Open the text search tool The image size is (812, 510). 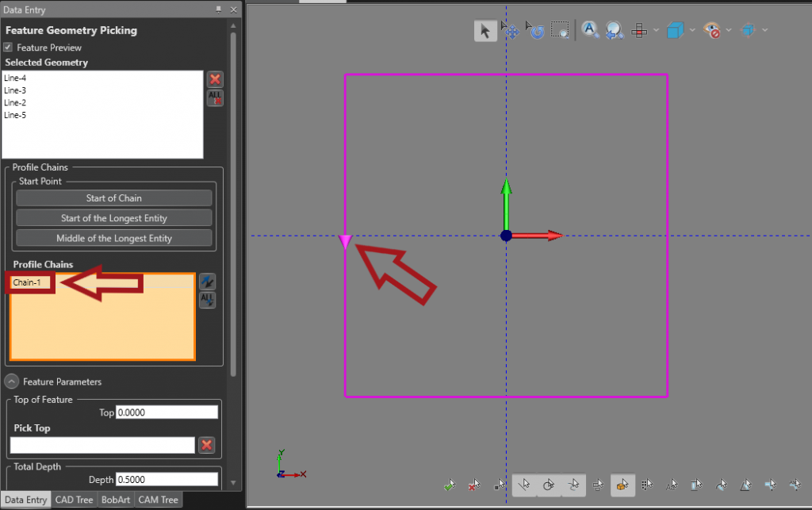click(x=590, y=30)
